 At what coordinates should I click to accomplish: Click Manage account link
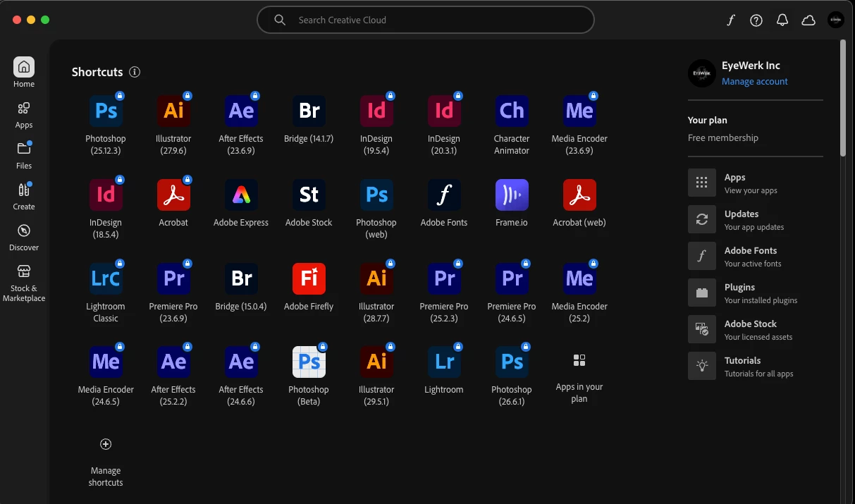point(755,82)
